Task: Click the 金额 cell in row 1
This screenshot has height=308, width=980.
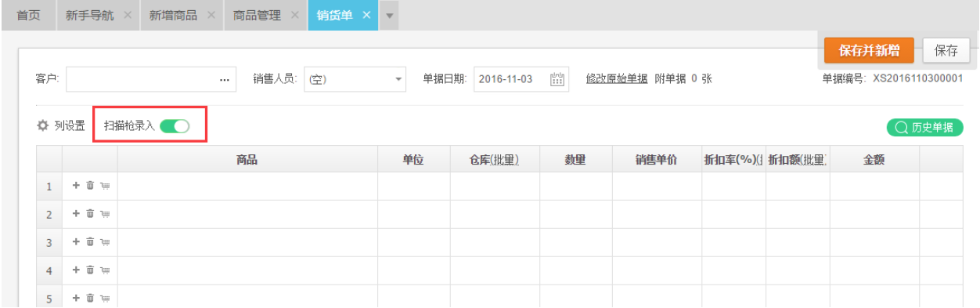Action: pos(874,187)
